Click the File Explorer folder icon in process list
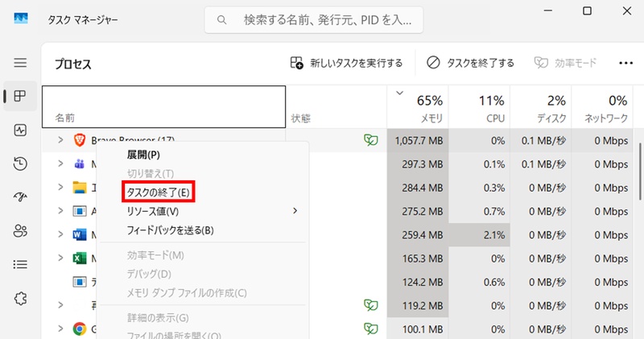The height and width of the screenshot is (339, 644). 79,188
